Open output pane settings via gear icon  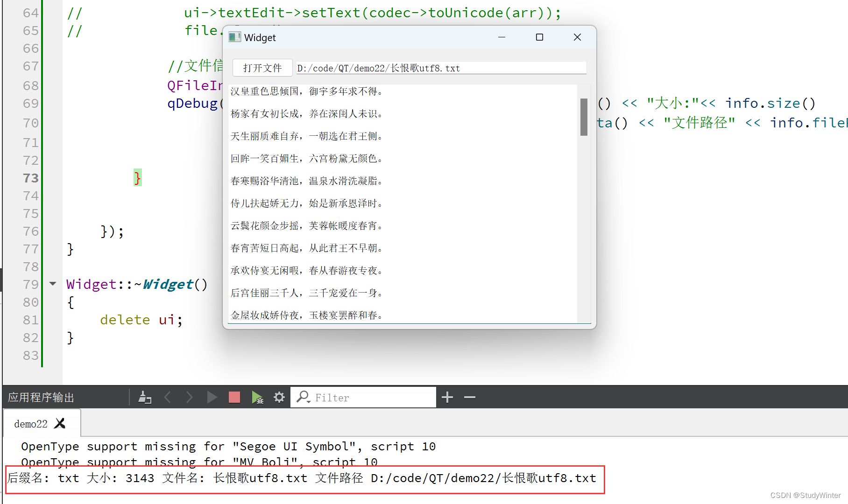click(279, 397)
